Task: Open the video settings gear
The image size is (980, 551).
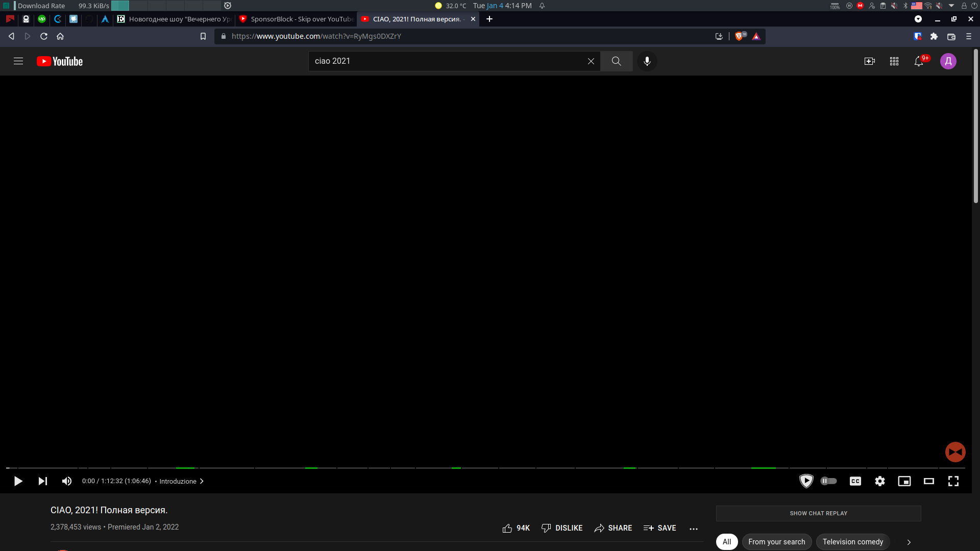Action: point(880,481)
